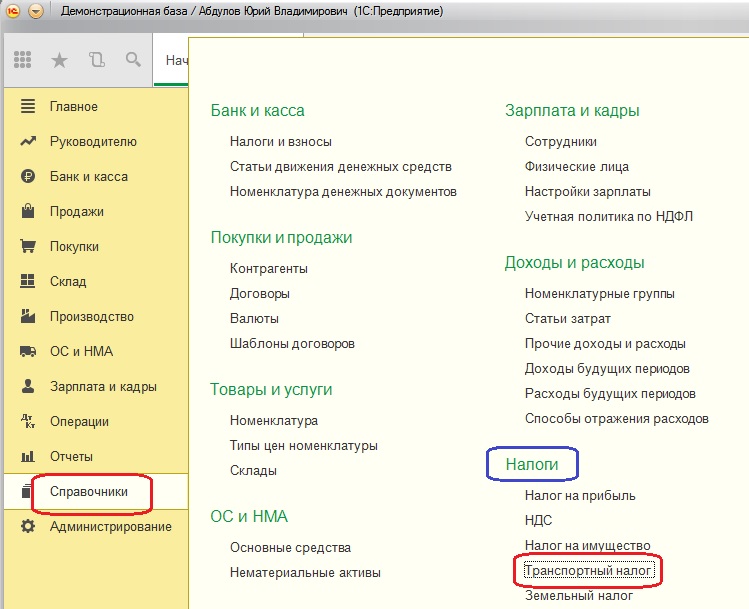Open Favorites star icon
Image resolution: width=749 pixels, height=609 pixels.
(x=59, y=60)
